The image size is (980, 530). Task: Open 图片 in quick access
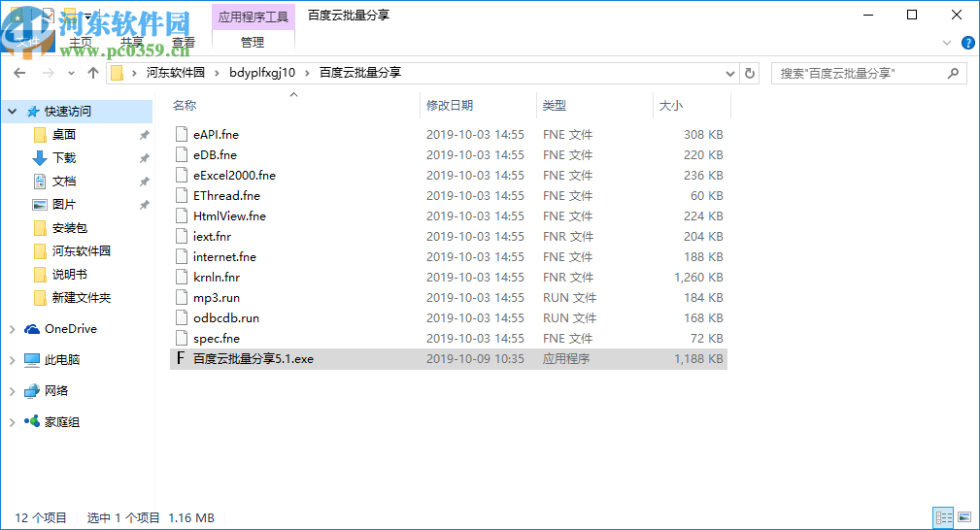[64, 205]
